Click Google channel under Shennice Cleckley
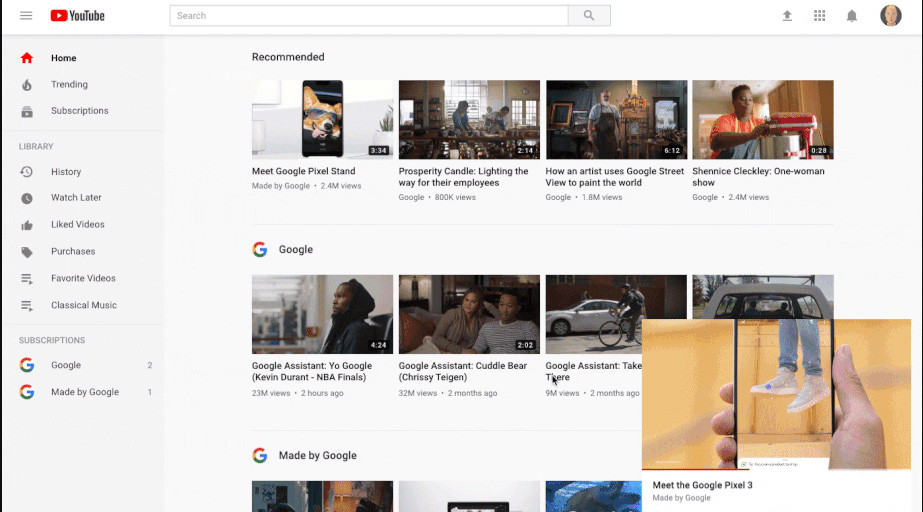Image resolution: width=923 pixels, height=512 pixels. 705,197
